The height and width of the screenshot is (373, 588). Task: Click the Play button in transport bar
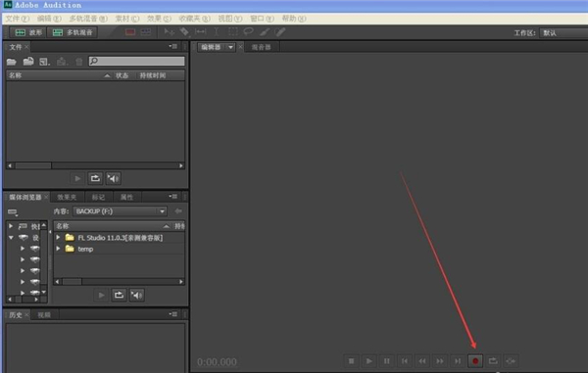[369, 361]
